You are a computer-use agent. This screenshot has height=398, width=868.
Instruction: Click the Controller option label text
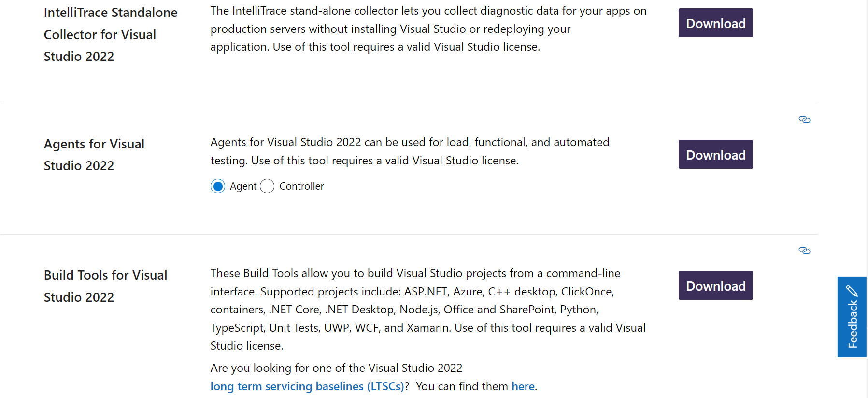click(x=301, y=186)
